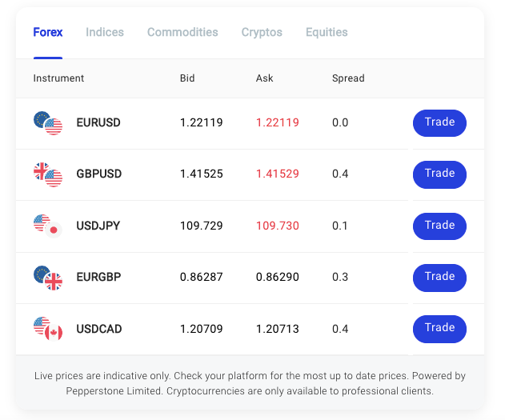
Task: Hit the USDCAD Trade button
Action: coord(439,329)
